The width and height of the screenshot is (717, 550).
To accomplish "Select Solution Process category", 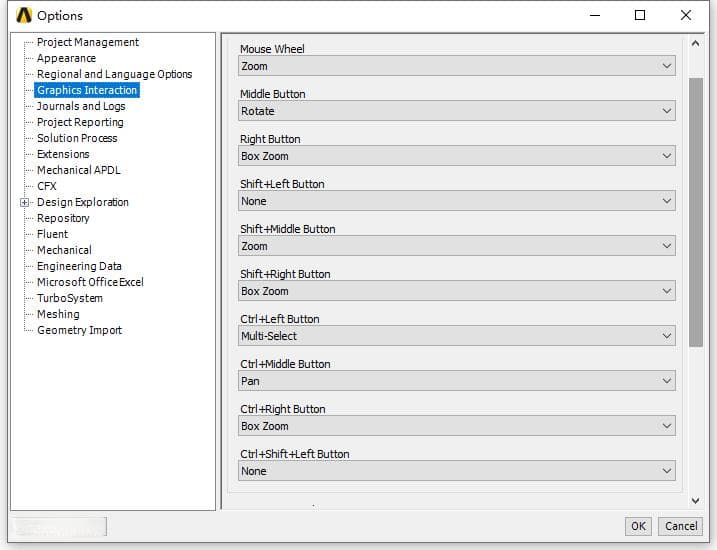I will point(77,138).
